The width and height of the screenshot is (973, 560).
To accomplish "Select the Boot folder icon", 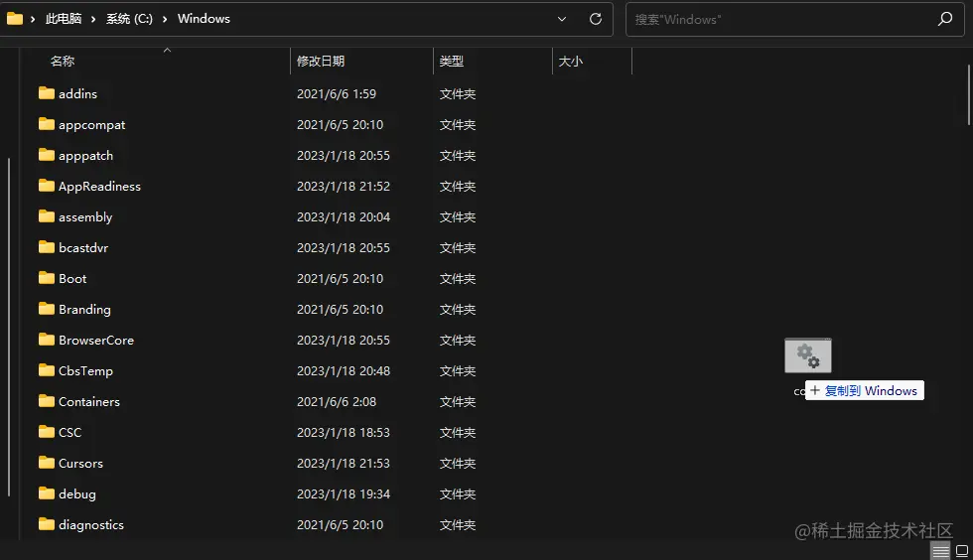I will click(x=47, y=277).
